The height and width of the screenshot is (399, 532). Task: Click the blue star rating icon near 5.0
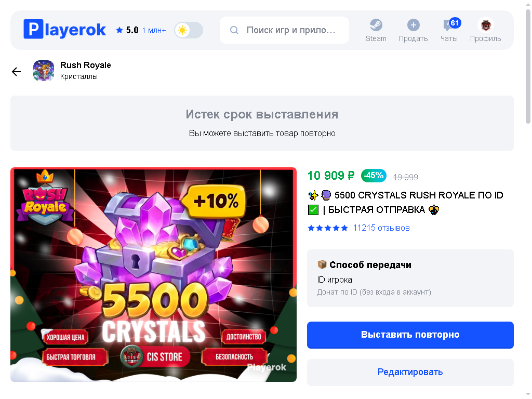119,30
